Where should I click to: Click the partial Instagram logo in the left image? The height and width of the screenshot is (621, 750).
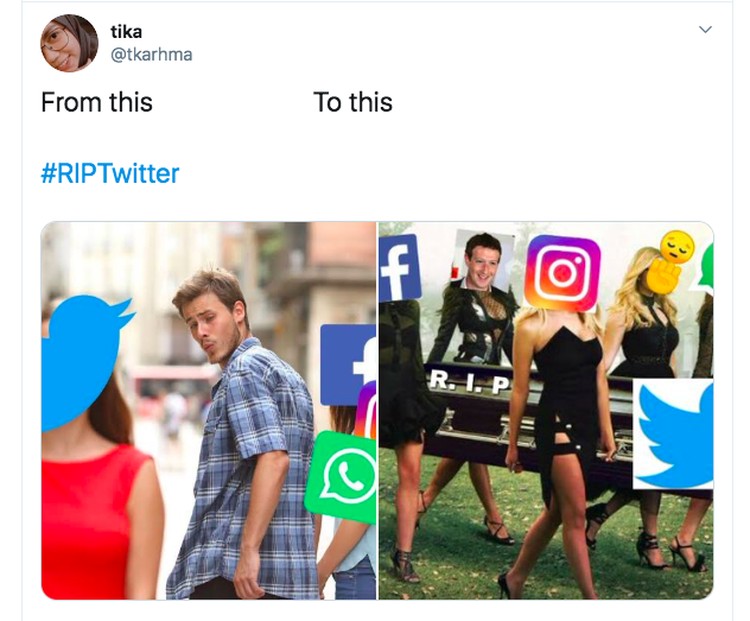pyautogui.click(x=367, y=410)
